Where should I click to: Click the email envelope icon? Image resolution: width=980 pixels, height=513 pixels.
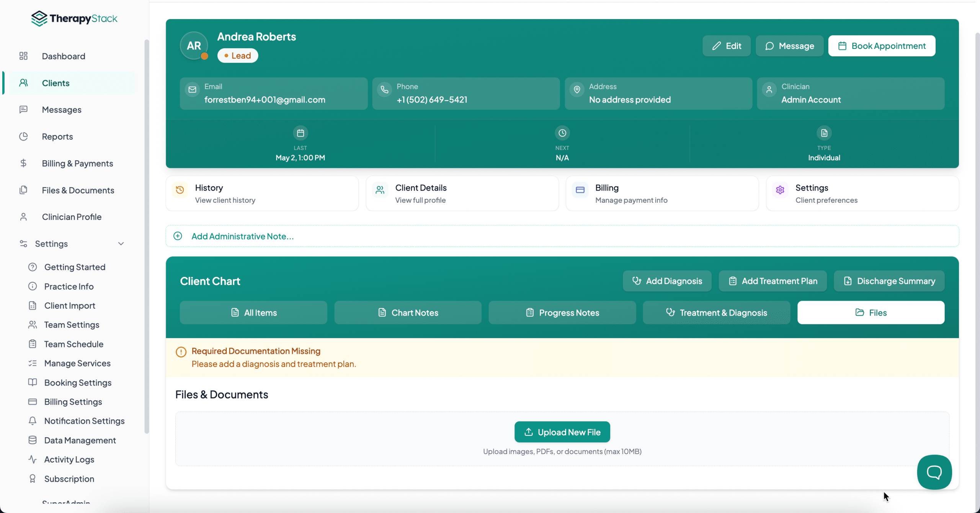(193, 90)
